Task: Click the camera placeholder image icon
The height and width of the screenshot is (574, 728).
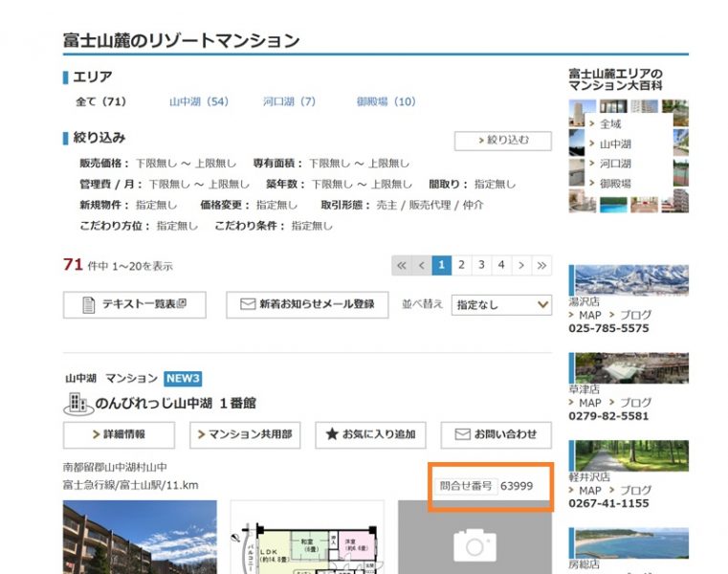Action: click(x=474, y=544)
